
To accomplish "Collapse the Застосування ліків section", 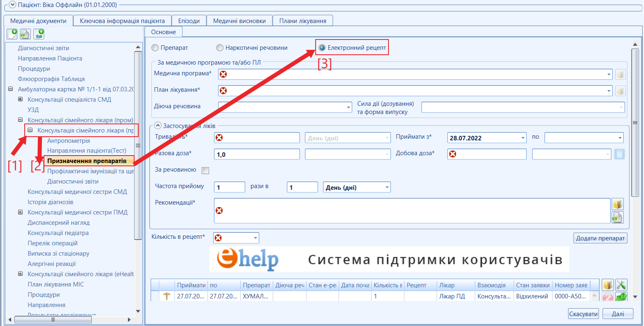I will [x=158, y=126].
